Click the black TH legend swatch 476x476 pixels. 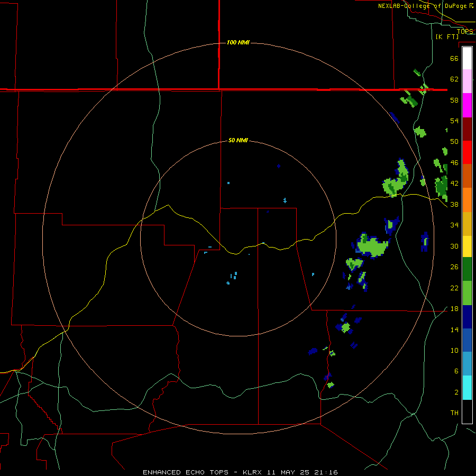467,411
